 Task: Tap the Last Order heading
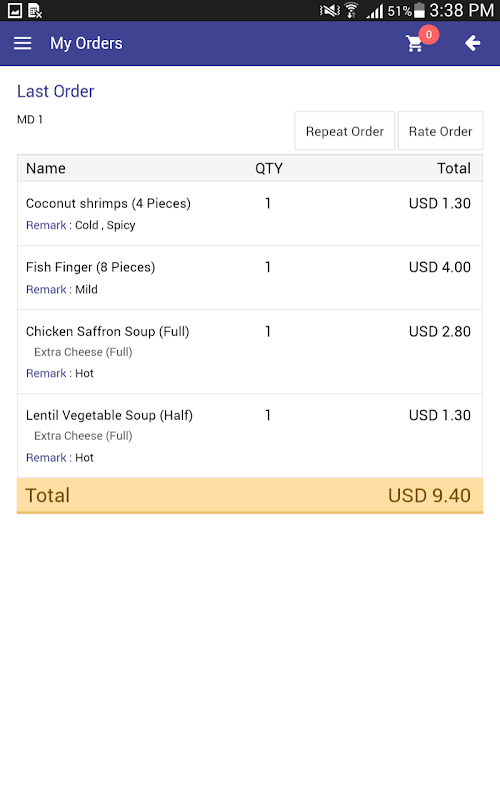(x=56, y=91)
